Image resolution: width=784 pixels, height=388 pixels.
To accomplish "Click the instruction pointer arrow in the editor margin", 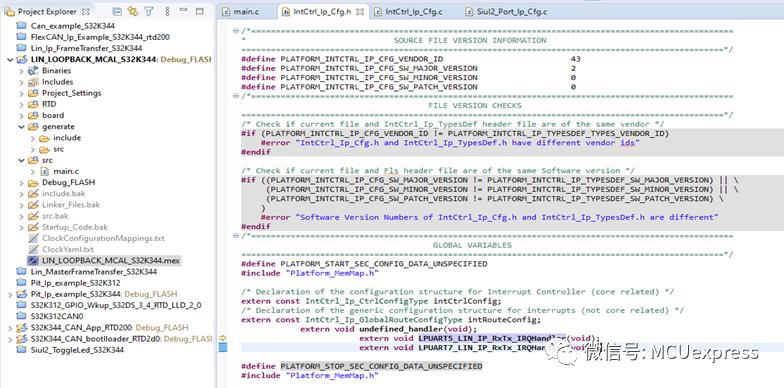I will point(222,338).
